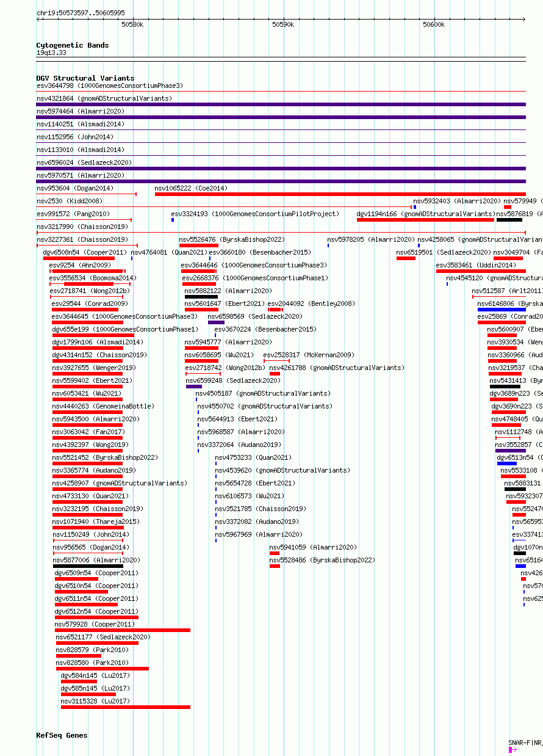Open the DGV Structural Variants track title
The image size is (543, 756).
pyautogui.click(x=85, y=78)
